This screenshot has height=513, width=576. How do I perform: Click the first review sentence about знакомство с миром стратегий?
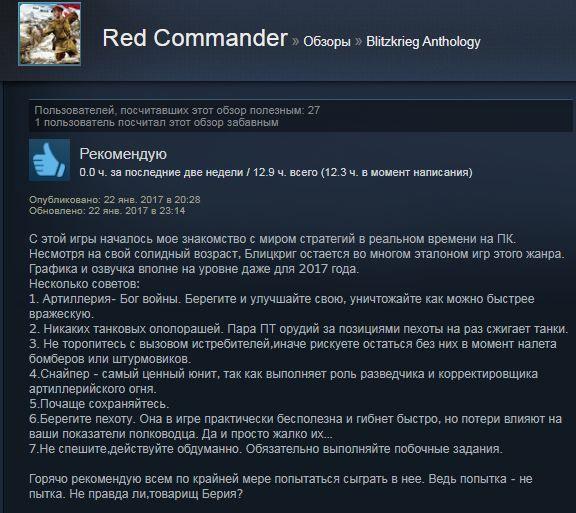tap(273, 239)
